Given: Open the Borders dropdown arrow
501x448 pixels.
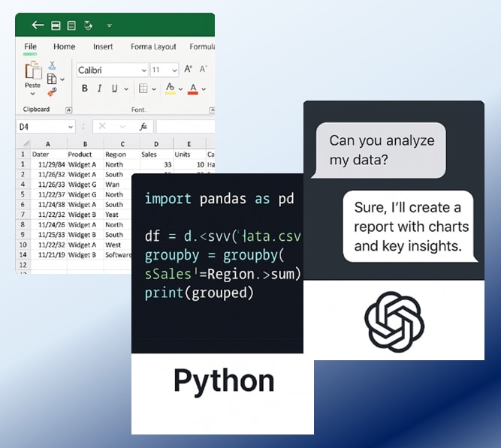Looking at the screenshot, I should point(154,89).
